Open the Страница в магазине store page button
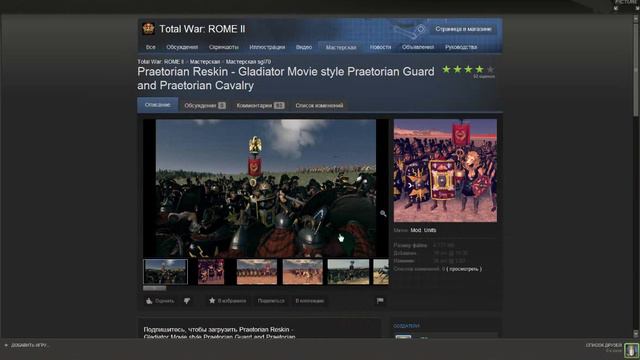Image resolution: width=640 pixels, height=360 pixels. 463,29
